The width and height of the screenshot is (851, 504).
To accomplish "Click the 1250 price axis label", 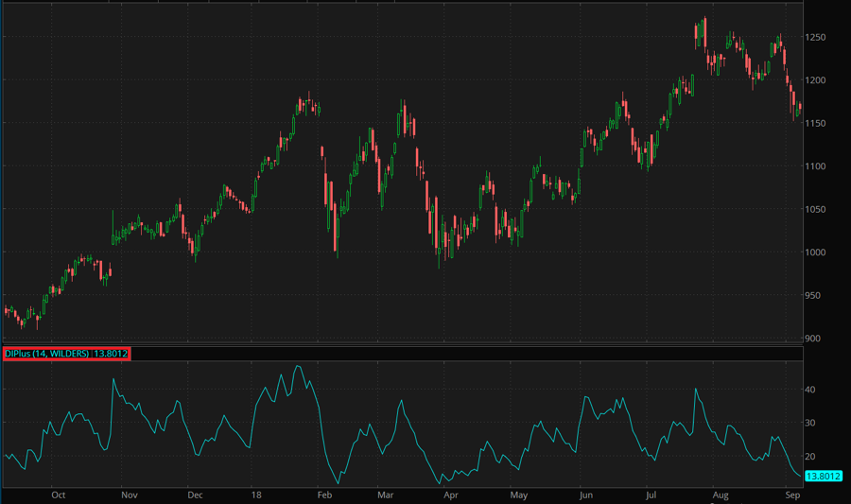I will point(817,37).
